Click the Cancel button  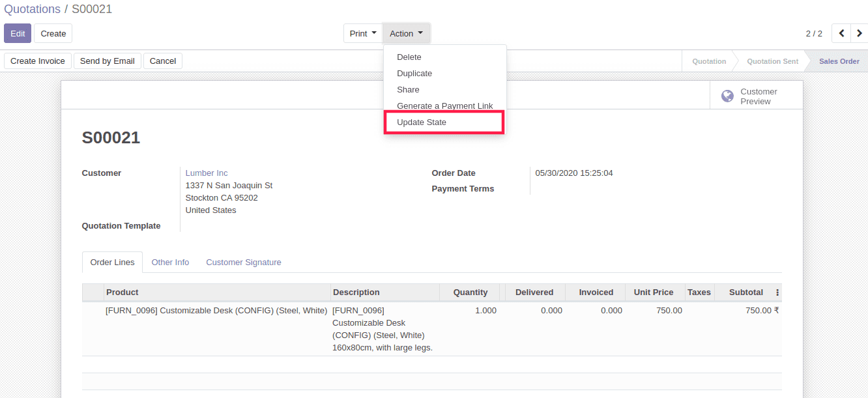(x=163, y=61)
